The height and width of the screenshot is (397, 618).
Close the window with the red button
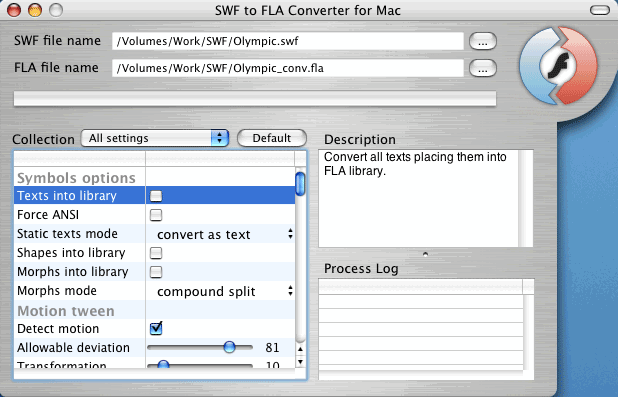coord(14,10)
